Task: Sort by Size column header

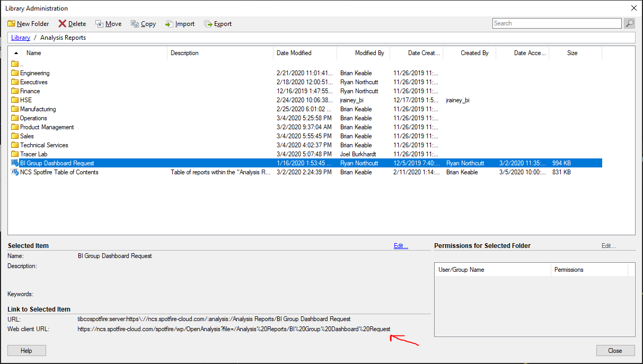Action: tap(572, 53)
